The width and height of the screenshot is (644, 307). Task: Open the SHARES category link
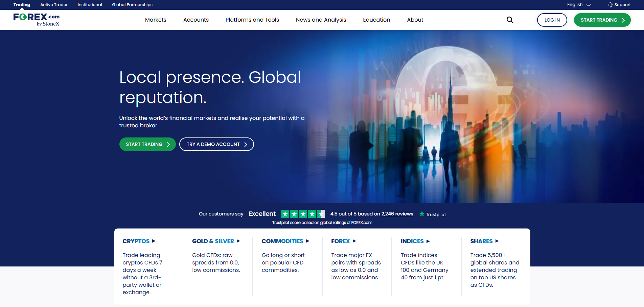(x=481, y=241)
